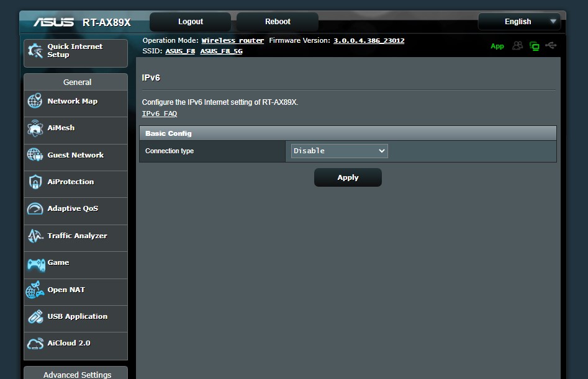Navigate to Adaptive QoS
The image size is (588, 379).
[76, 212]
